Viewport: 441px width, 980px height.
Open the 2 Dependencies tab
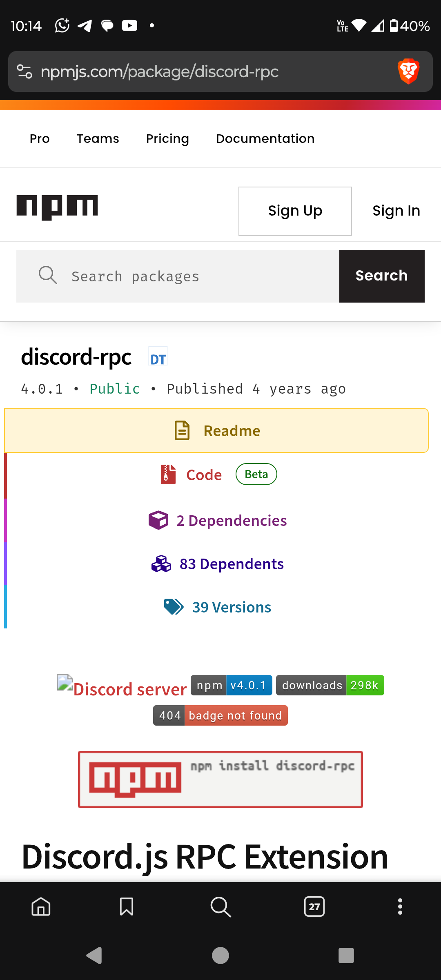point(216,520)
